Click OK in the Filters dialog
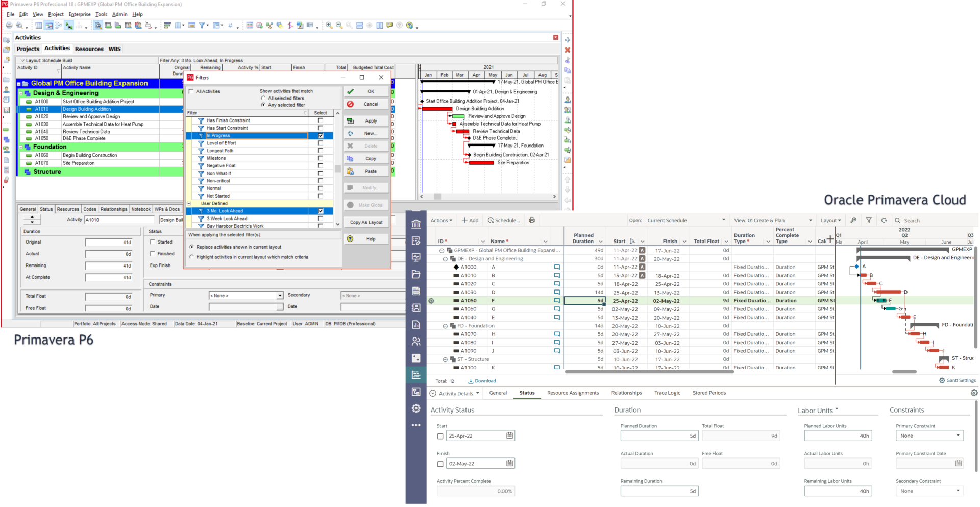 point(366,91)
